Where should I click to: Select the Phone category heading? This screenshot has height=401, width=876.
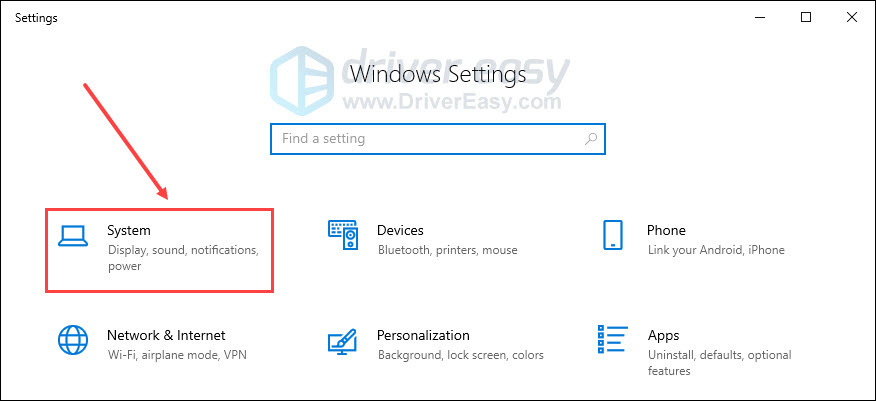pos(666,231)
